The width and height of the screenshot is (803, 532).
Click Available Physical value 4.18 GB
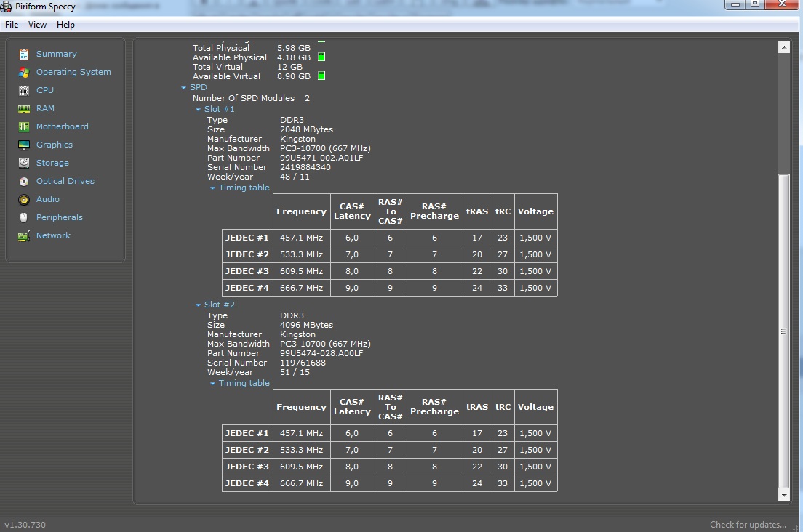294,57
